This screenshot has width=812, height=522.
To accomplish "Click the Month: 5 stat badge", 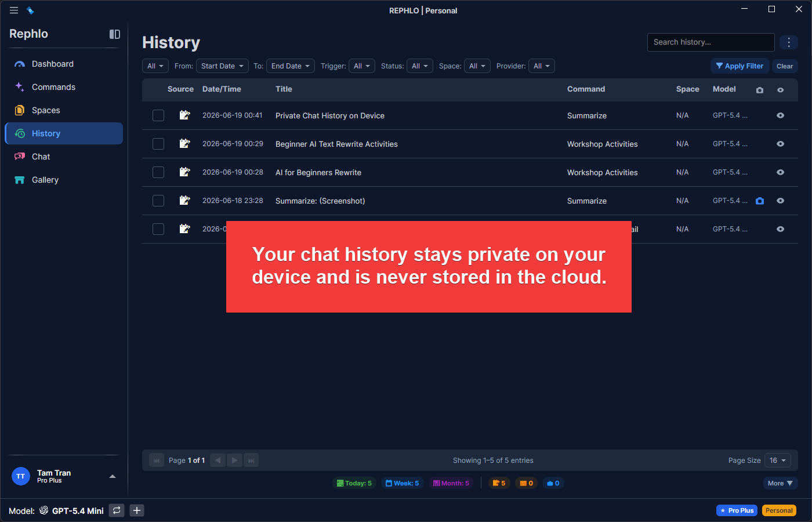I will click(451, 483).
